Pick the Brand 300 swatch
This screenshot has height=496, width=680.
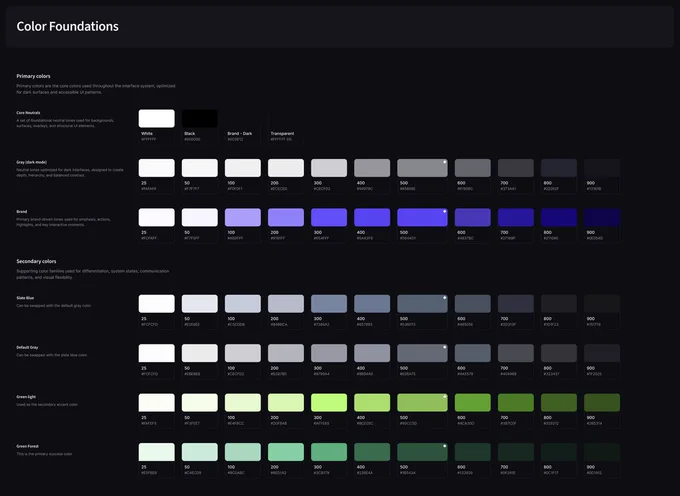[x=329, y=217]
